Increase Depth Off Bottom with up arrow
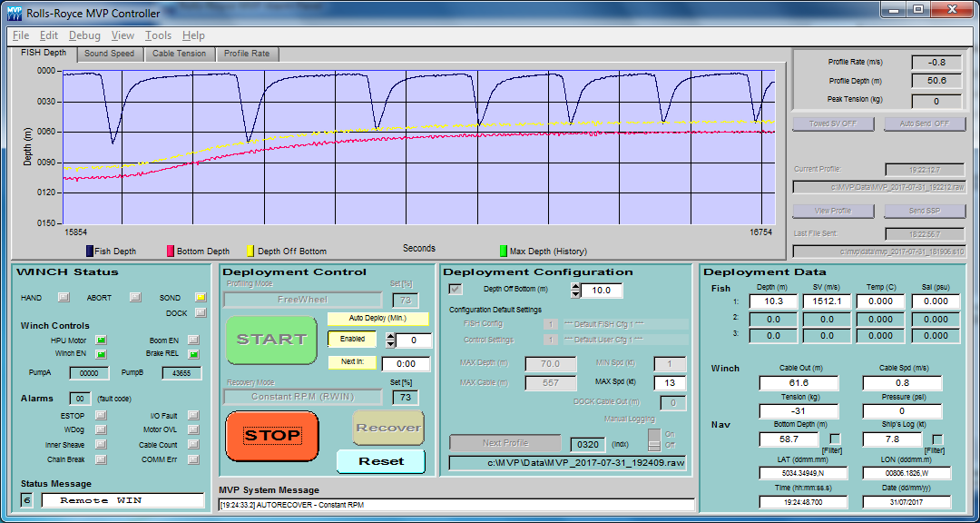Screen dimensions: 980x523 point(575,287)
